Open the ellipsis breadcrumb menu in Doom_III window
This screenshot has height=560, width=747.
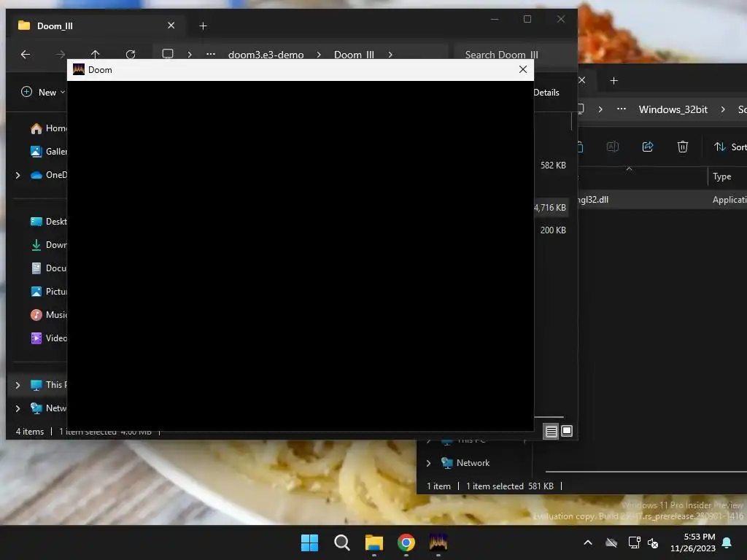[211, 54]
